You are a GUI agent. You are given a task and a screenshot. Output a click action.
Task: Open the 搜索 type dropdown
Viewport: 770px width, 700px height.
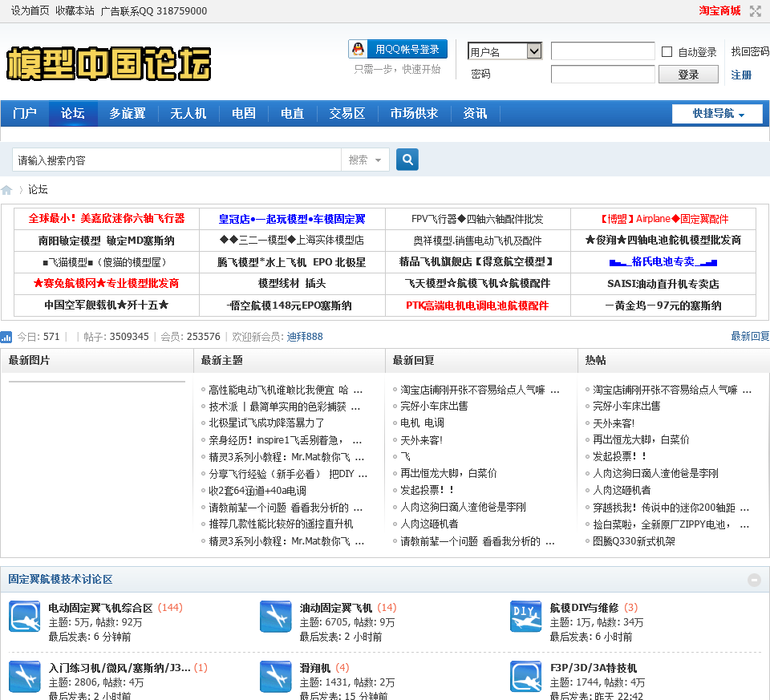(365, 160)
